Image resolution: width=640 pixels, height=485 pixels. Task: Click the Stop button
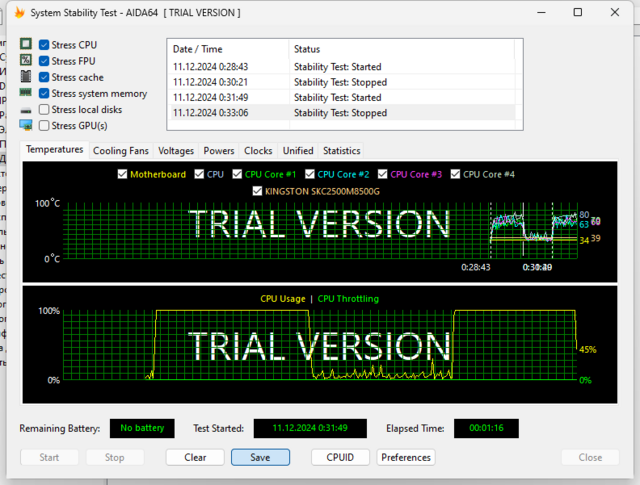115,457
